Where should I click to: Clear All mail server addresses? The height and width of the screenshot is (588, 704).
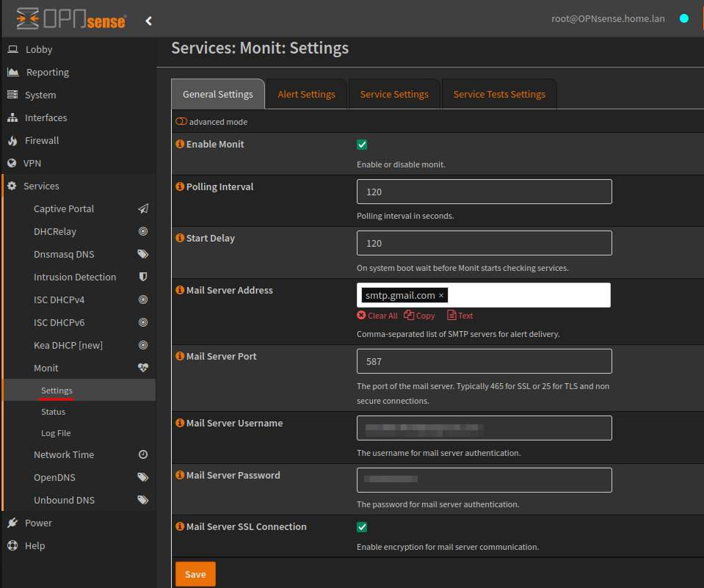click(x=377, y=316)
